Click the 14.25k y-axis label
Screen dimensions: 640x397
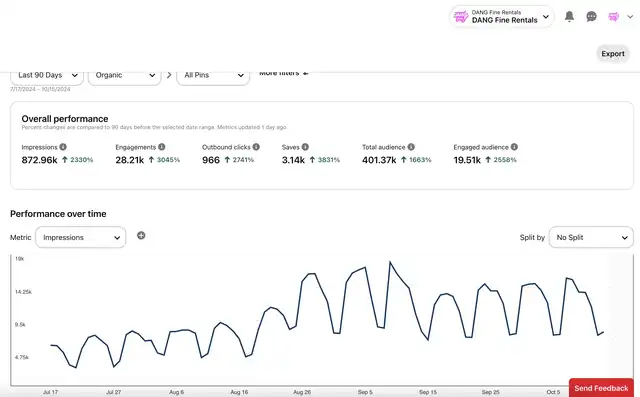pos(23,292)
